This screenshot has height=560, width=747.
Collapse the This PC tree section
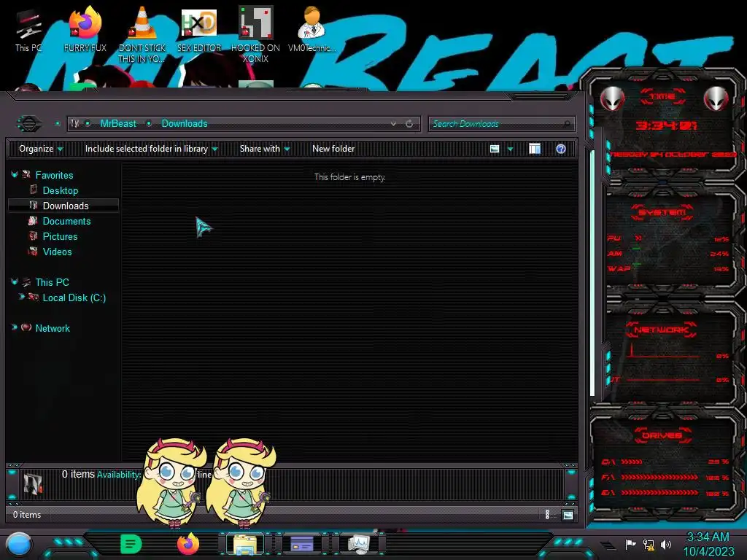(15, 282)
